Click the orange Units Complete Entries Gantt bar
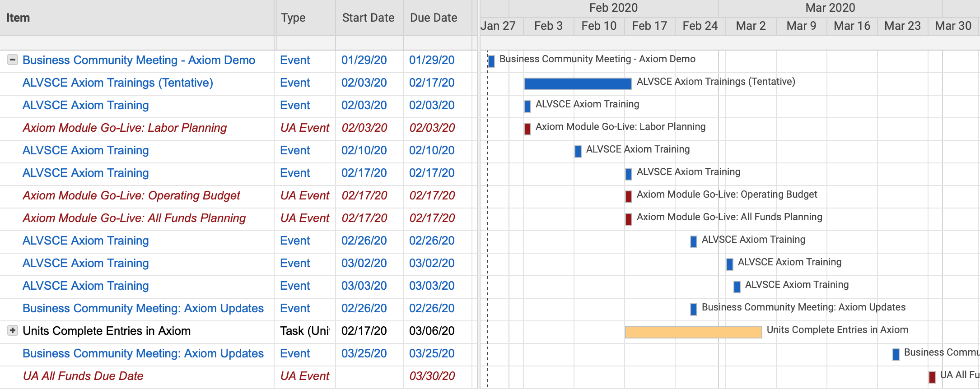980x389 pixels. pos(693,332)
